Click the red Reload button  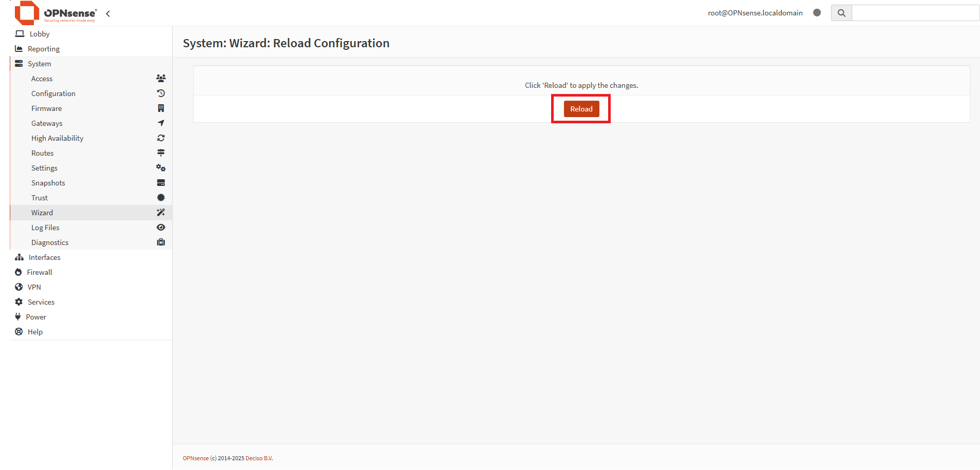[581, 109]
